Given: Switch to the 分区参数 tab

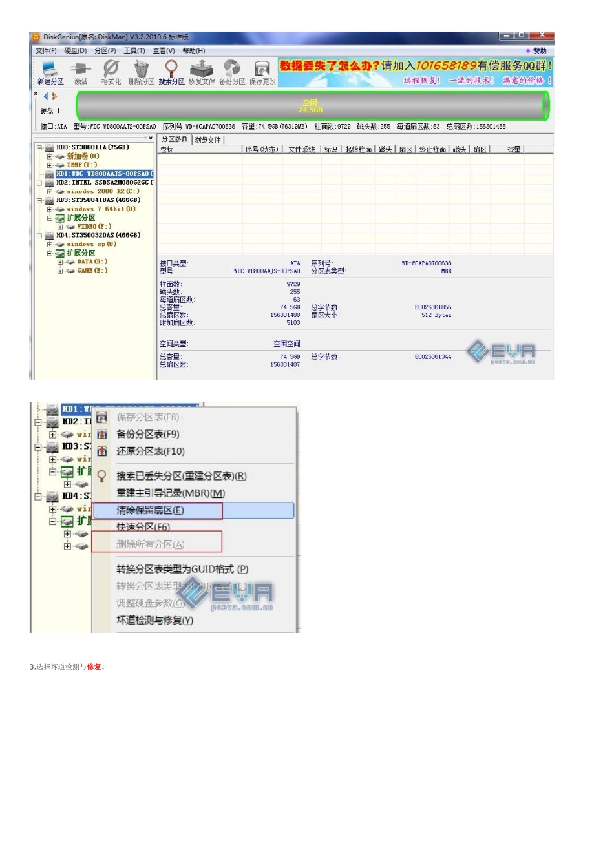Looking at the screenshot, I should click(175, 139).
